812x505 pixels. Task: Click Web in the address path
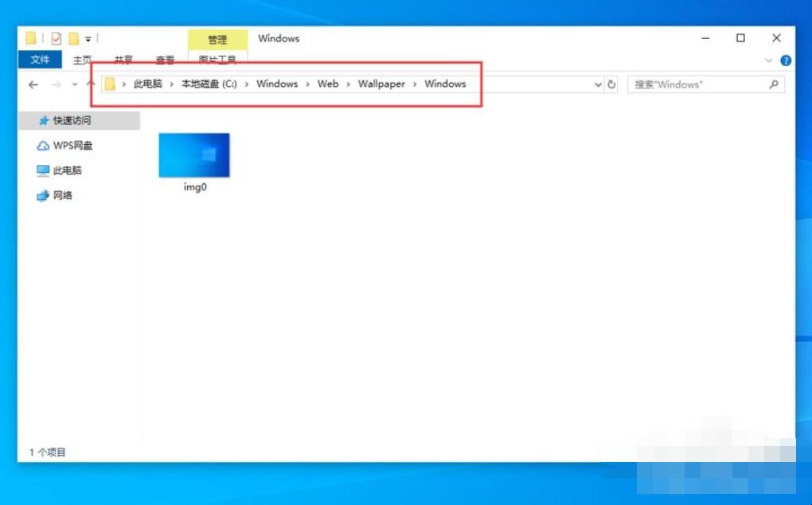[x=328, y=84]
